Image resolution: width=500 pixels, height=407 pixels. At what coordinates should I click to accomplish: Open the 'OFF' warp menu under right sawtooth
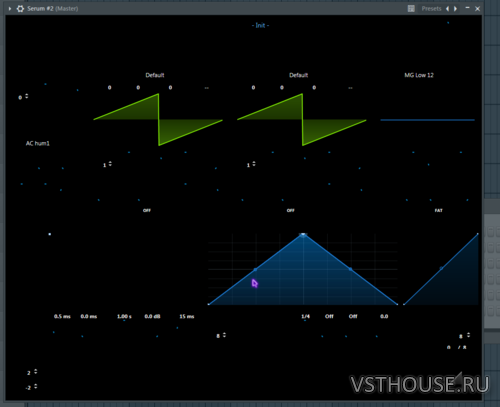click(290, 210)
